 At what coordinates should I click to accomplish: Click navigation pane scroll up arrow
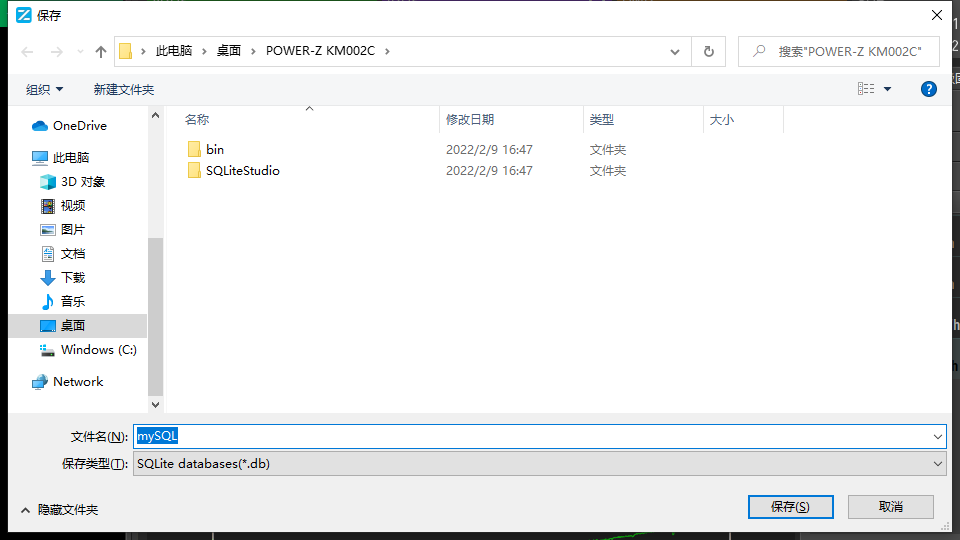[156, 115]
